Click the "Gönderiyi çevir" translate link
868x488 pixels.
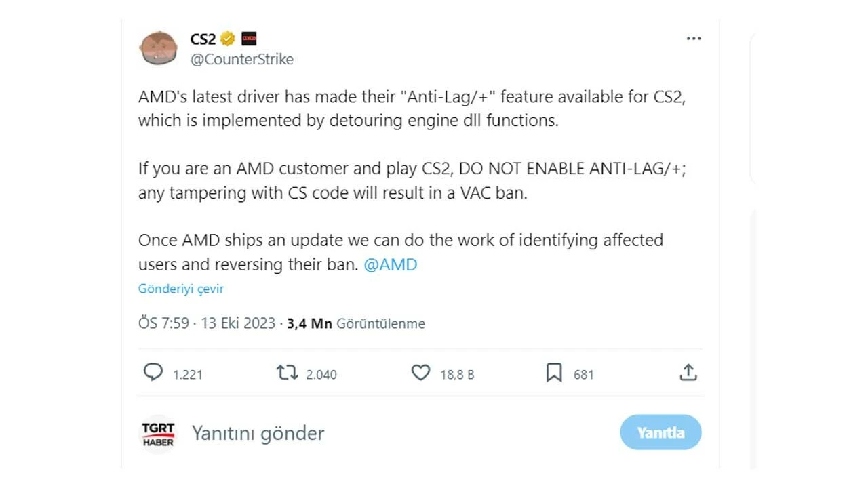pyautogui.click(x=181, y=289)
